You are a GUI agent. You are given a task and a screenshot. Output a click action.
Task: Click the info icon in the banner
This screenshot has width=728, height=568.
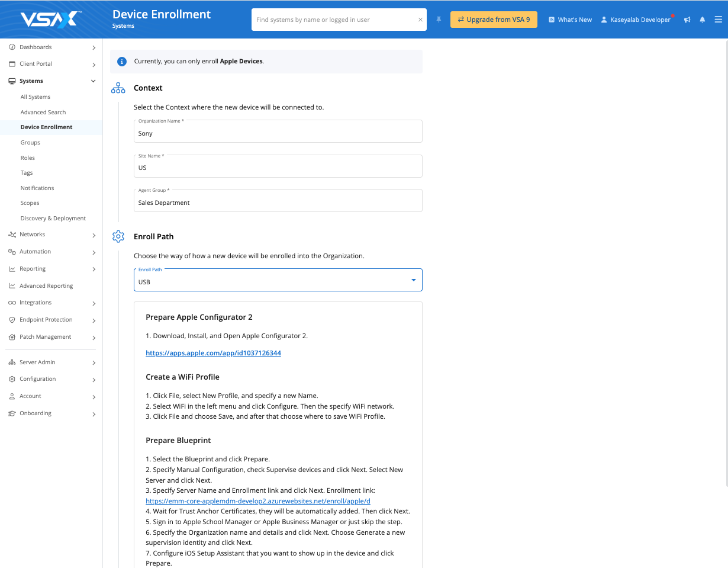point(122,62)
